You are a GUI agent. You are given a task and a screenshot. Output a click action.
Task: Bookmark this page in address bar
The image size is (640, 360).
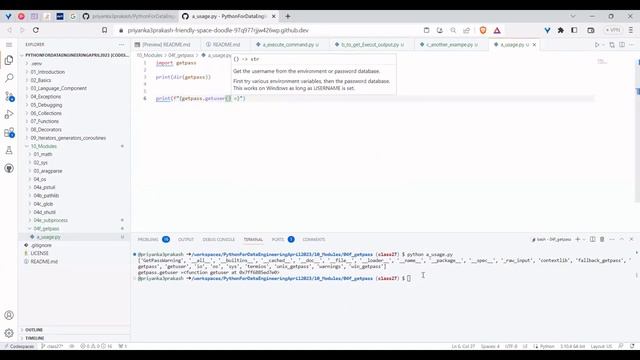point(104,30)
